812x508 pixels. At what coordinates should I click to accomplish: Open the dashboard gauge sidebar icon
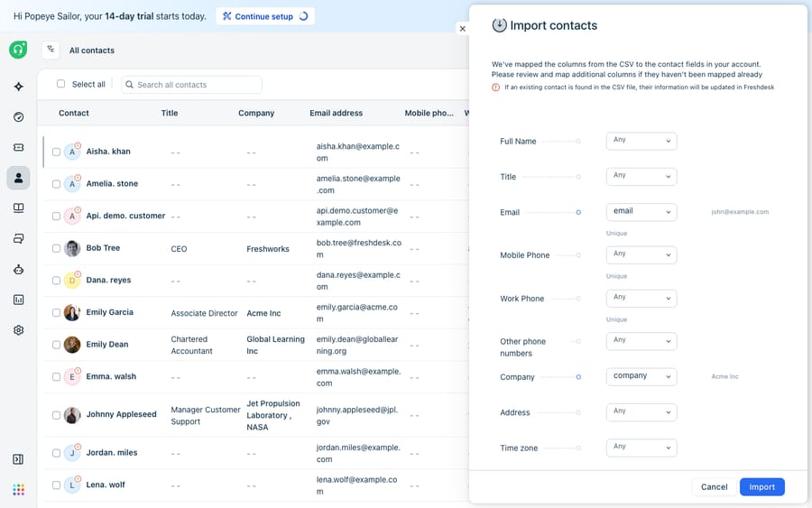click(x=19, y=117)
